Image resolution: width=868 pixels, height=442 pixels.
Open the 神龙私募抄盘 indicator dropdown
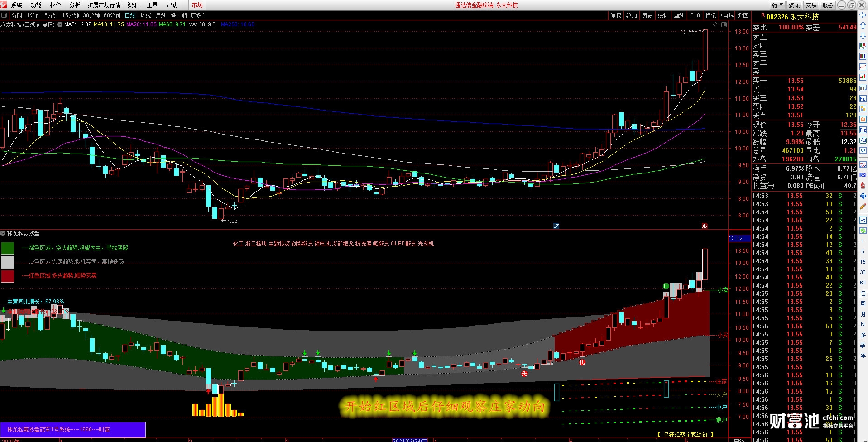3,233
